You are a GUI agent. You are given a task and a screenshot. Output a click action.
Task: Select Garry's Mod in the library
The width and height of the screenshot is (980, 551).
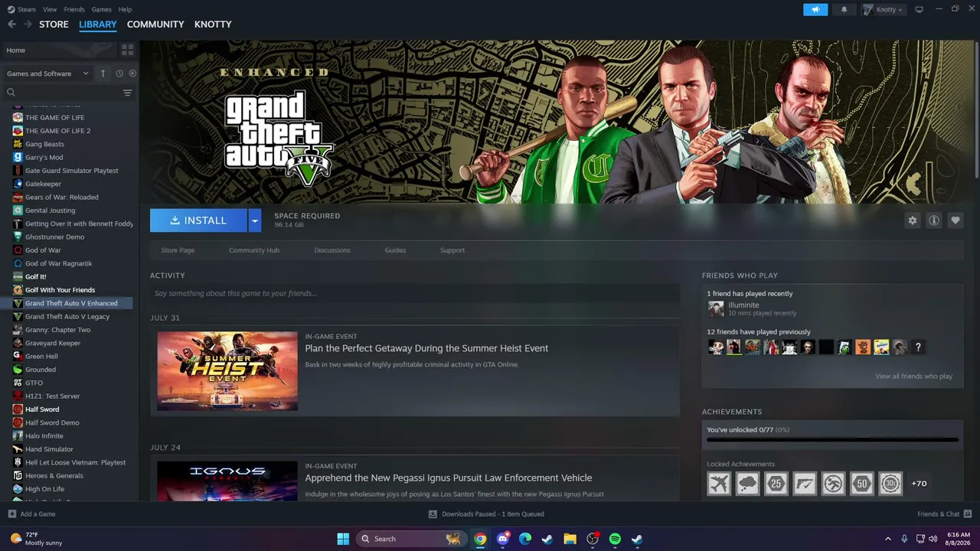pos(44,157)
